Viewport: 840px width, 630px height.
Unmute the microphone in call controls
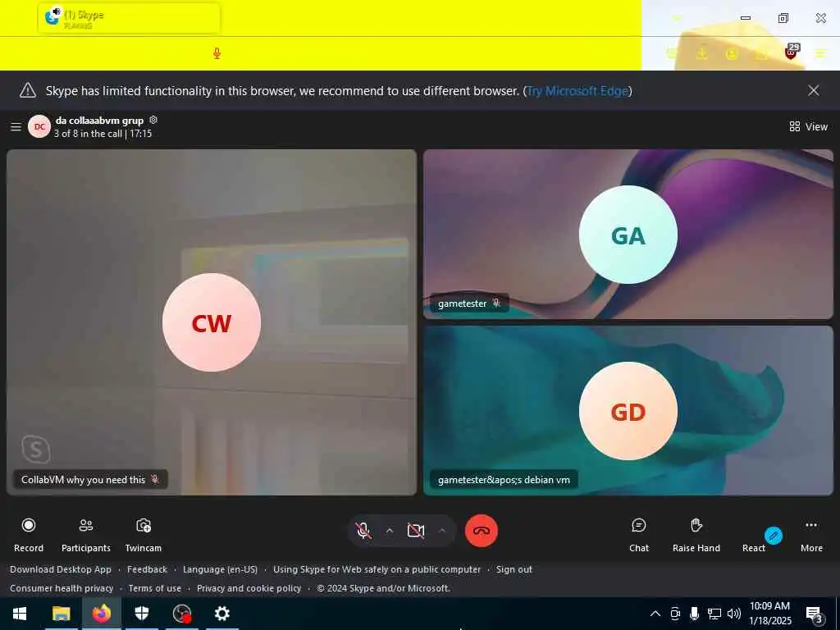tap(363, 531)
